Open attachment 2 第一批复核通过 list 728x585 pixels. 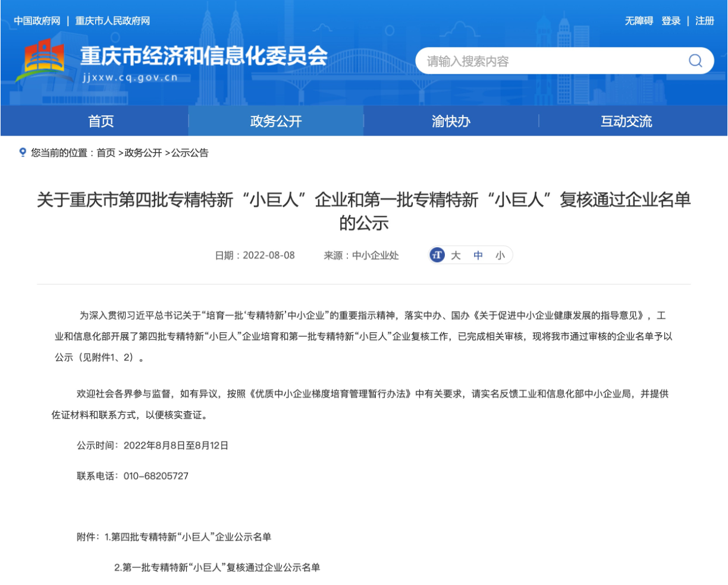coord(217,568)
